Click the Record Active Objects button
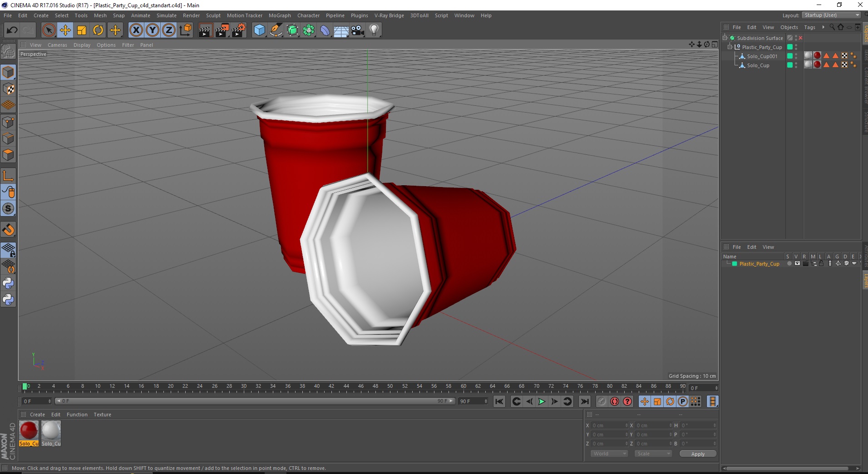868x474 pixels. [602, 401]
